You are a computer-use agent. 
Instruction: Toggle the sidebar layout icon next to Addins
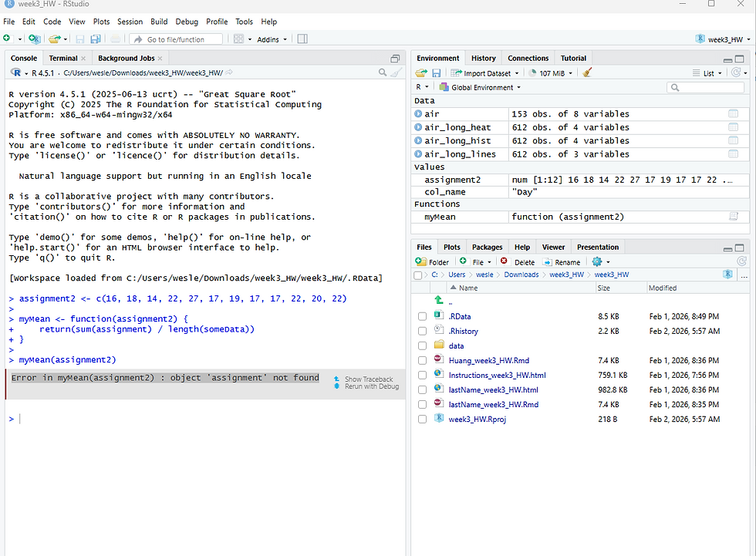point(302,39)
